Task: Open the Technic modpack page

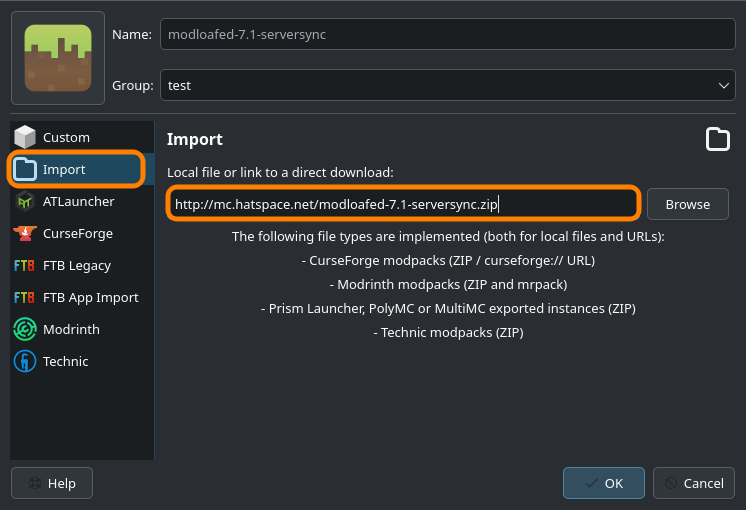Action: [x=66, y=362]
